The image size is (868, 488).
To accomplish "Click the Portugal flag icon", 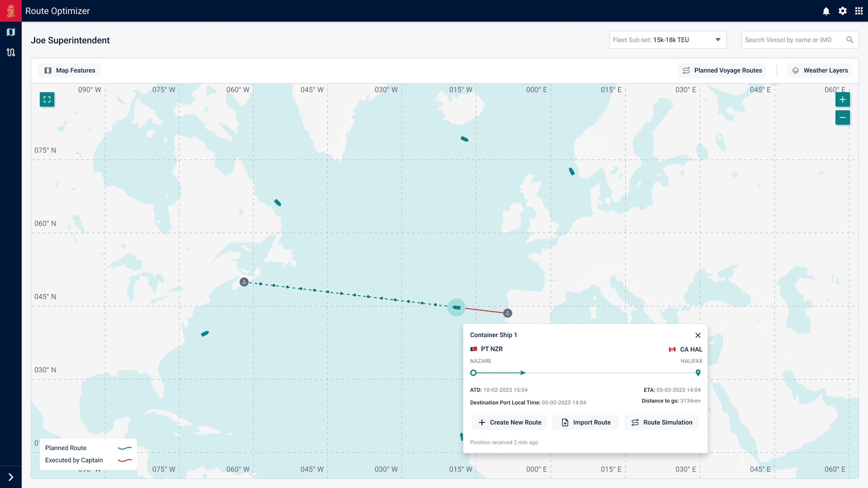I will (474, 349).
